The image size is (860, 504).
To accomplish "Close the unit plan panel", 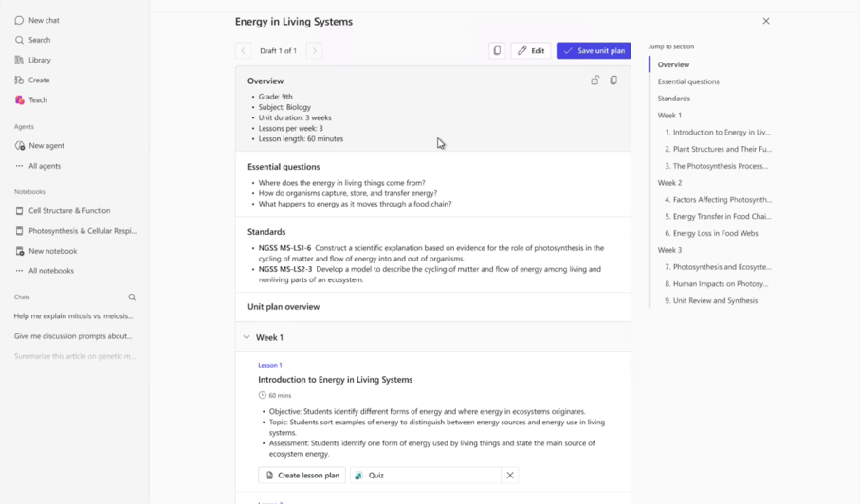I will (x=766, y=21).
